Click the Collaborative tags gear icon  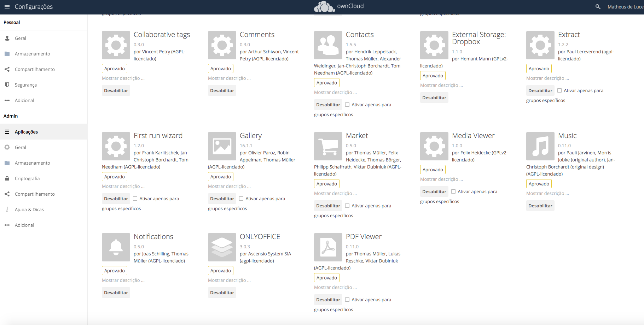(116, 45)
